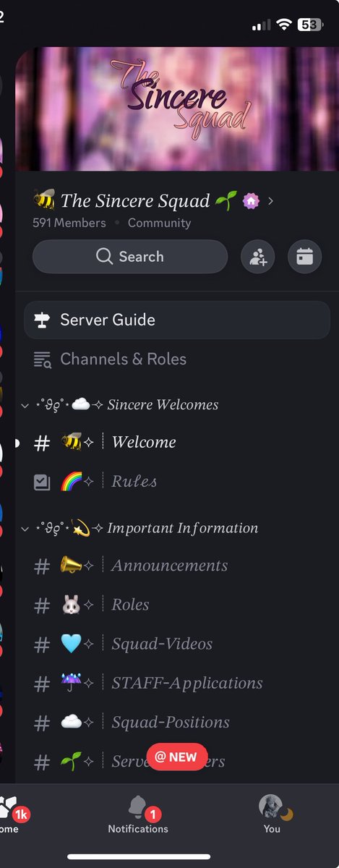Tap the cellular signal bars icon
This screenshot has height=868, width=339.
tap(261, 25)
